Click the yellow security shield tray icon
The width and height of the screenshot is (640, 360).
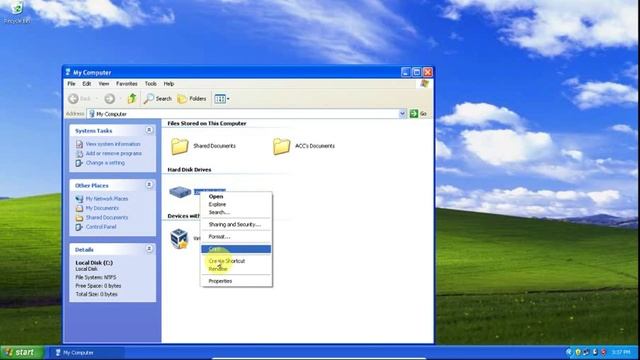coord(578,352)
